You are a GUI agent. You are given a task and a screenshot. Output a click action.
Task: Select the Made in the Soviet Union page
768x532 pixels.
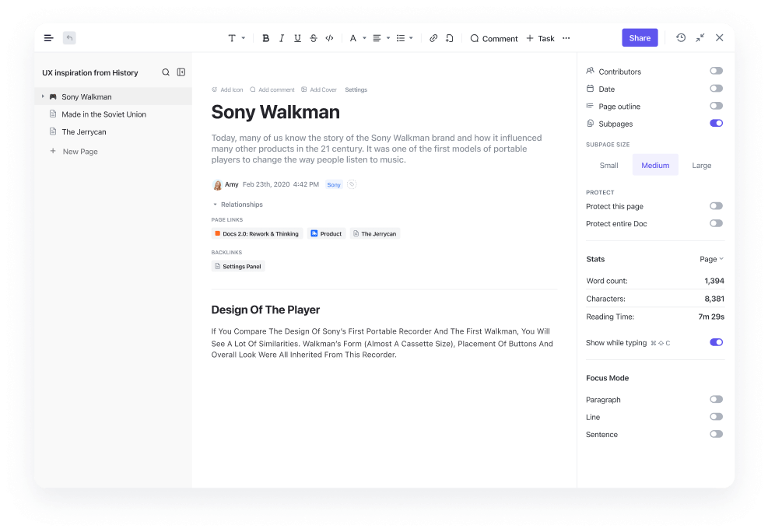click(104, 114)
